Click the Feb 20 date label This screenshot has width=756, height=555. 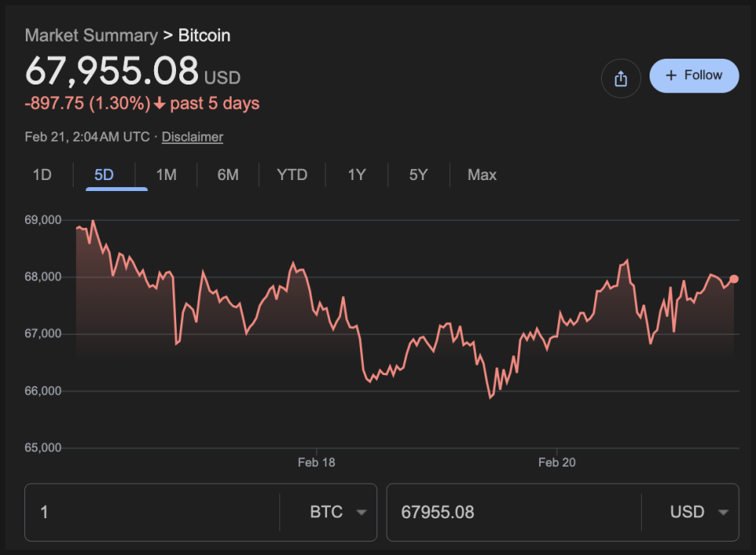coord(556,463)
